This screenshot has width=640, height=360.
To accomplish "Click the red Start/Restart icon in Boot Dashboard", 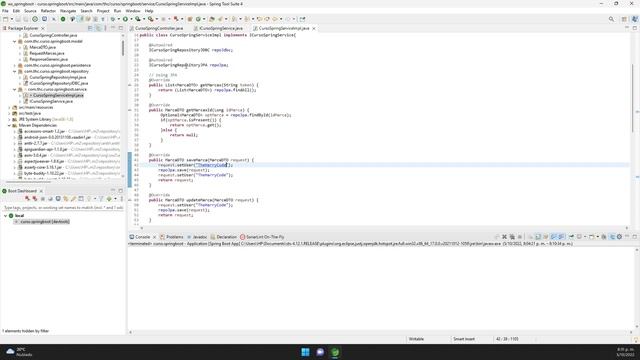I will 27,199.
